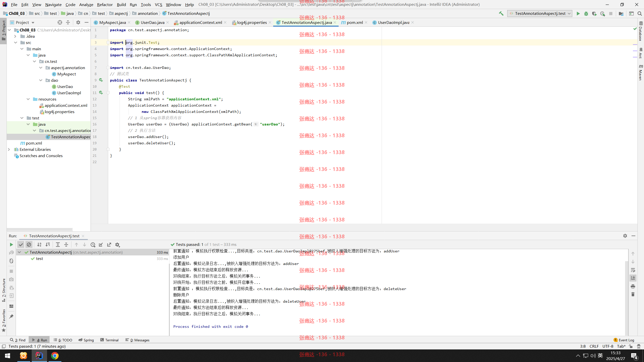Open the VCS menu
The image size is (644, 362).
(x=158, y=5)
